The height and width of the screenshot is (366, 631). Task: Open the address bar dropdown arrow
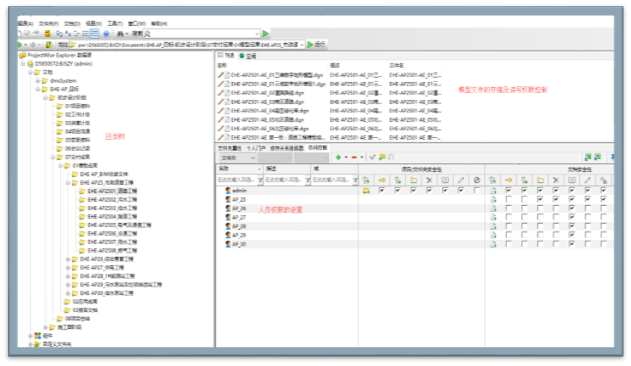click(x=302, y=45)
